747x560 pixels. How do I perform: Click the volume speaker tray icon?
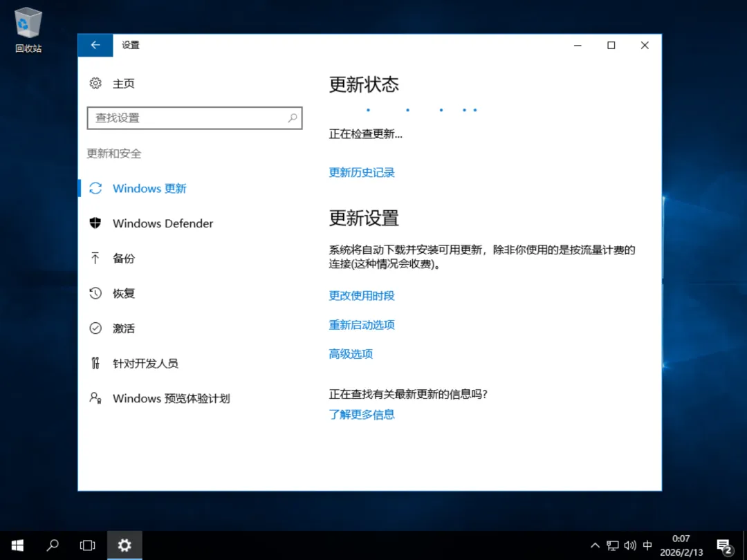click(630, 545)
